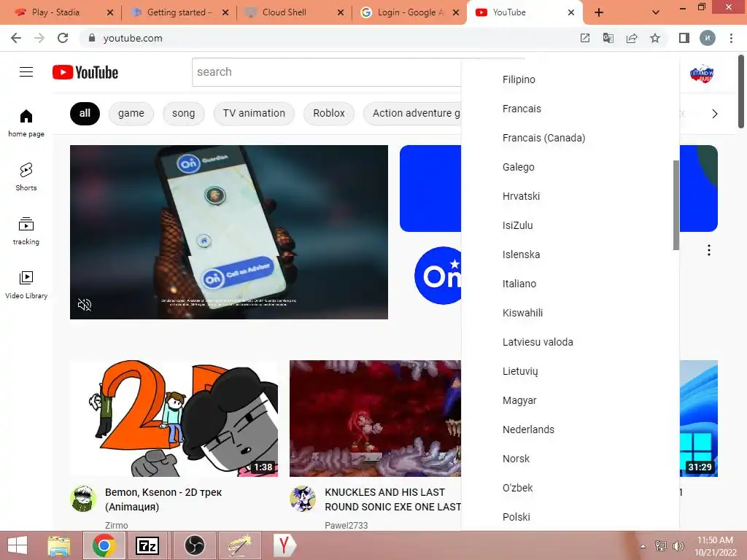Open the three-dot options beside the ad
Image resolution: width=747 pixels, height=560 pixels.
709,250
